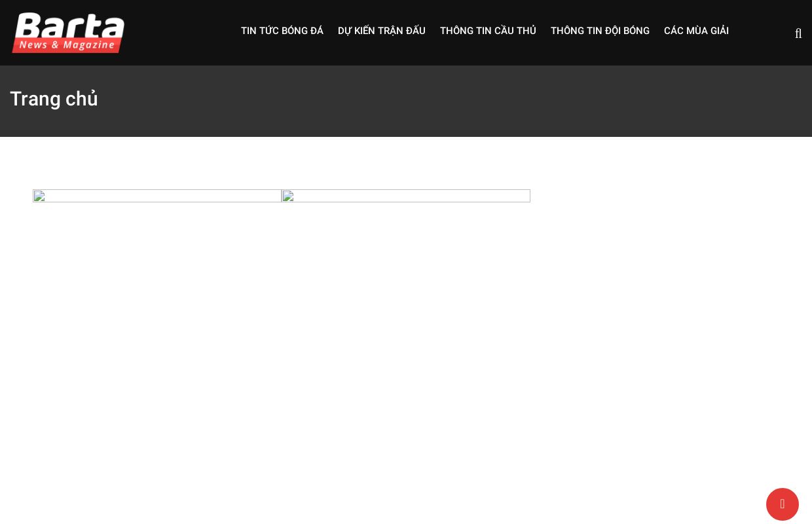The height and width of the screenshot is (524, 812).
Task: Go to DỰ KIẾN TRẬN ĐẤU section
Action: 381,31
